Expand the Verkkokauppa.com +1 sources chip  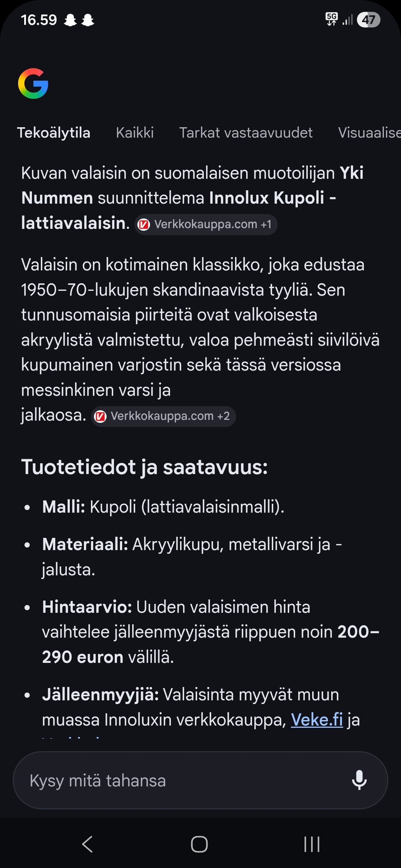[206, 224]
